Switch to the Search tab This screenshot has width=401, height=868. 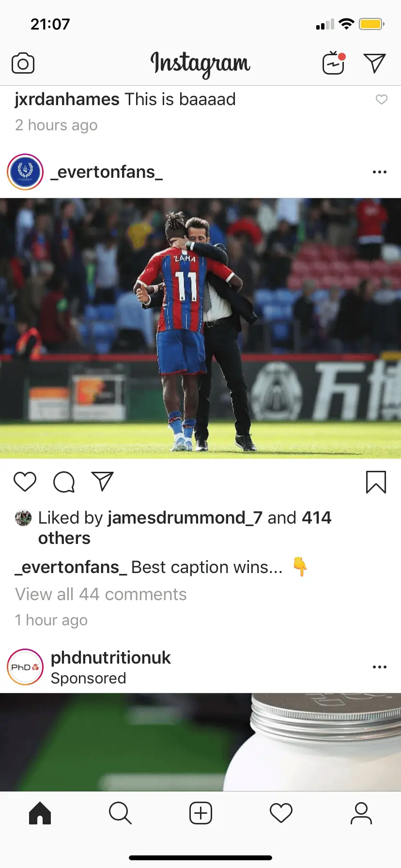[120, 813]
